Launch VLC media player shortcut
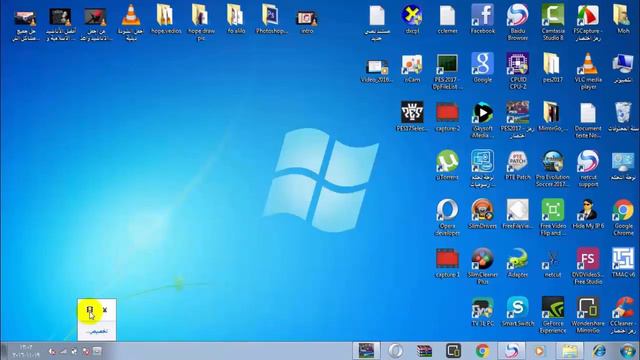This screenshot has width=640, height=360. click(588, 71)
